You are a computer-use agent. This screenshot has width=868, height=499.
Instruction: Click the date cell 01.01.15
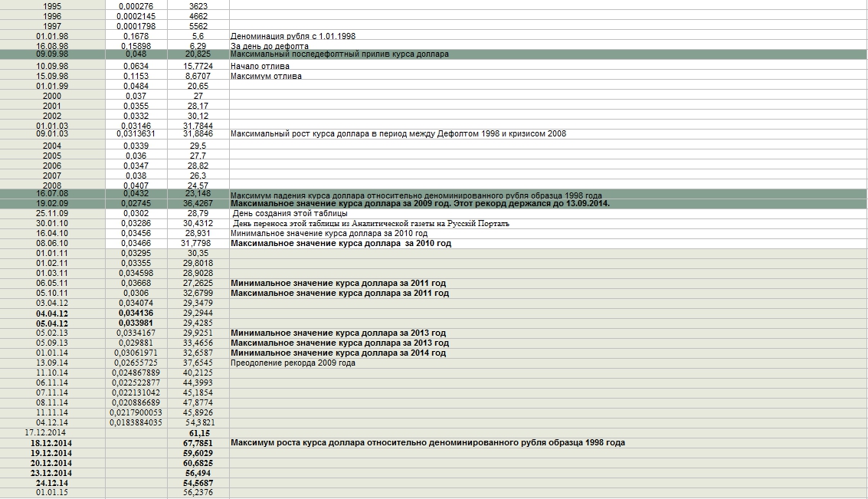click(52, 493)
